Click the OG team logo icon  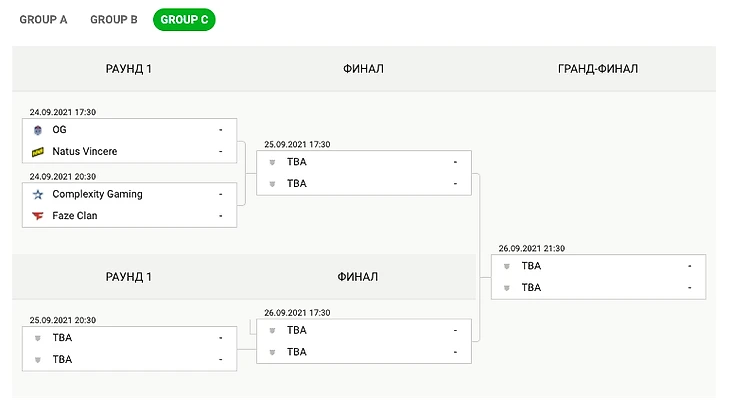tap(38, 130)
